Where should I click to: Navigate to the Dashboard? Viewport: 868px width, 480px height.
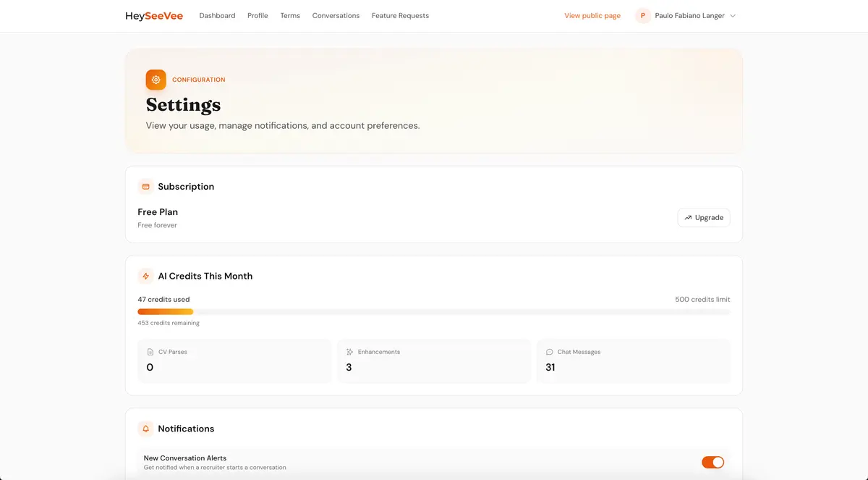coord(217,15)
